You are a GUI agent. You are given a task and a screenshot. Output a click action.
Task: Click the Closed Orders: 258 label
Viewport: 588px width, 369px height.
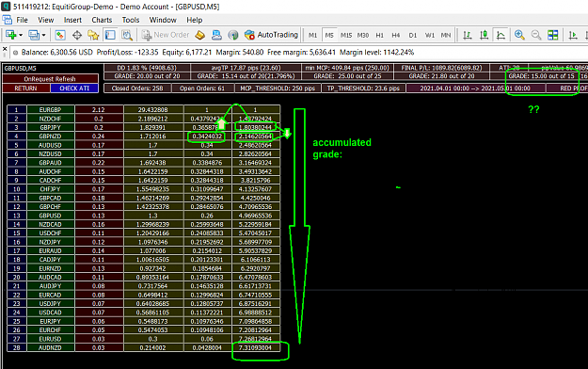pyautogui.click(x=137, y=88)
